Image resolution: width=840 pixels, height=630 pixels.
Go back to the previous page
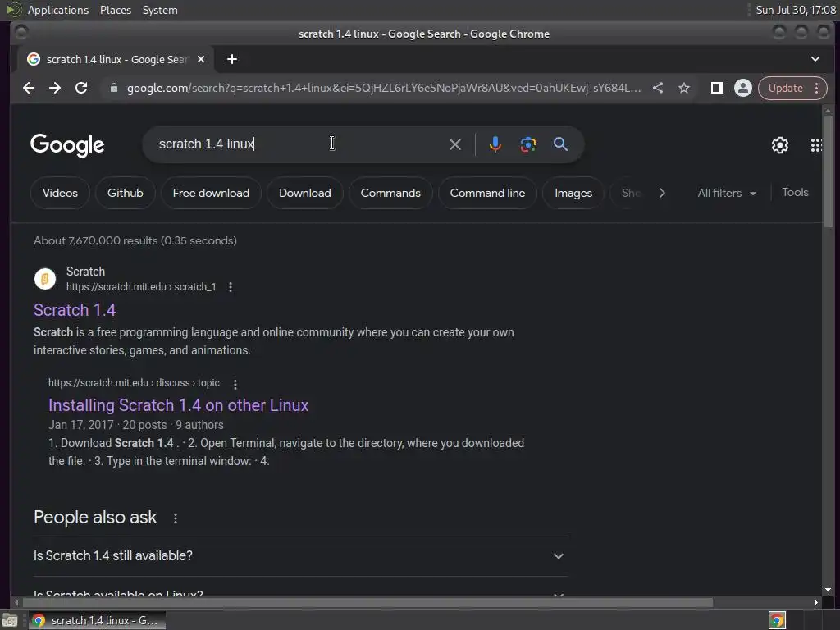point(29,88)
